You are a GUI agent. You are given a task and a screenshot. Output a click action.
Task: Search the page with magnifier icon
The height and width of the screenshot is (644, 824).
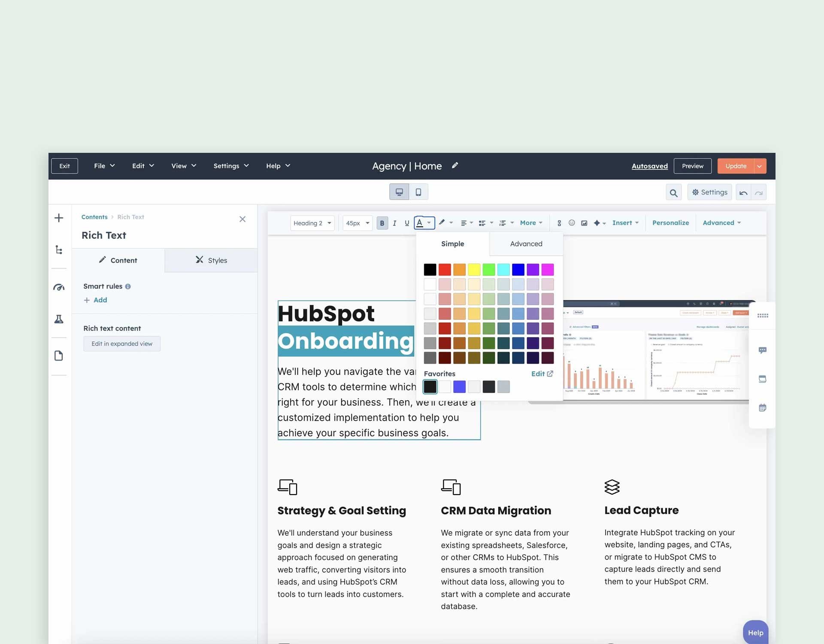point(674,193)
